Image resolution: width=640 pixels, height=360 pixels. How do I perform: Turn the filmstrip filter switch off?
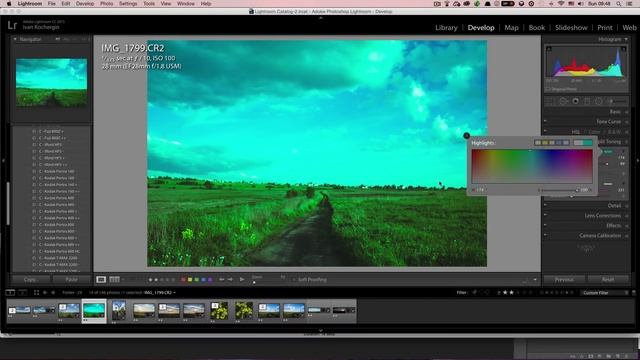634,293
